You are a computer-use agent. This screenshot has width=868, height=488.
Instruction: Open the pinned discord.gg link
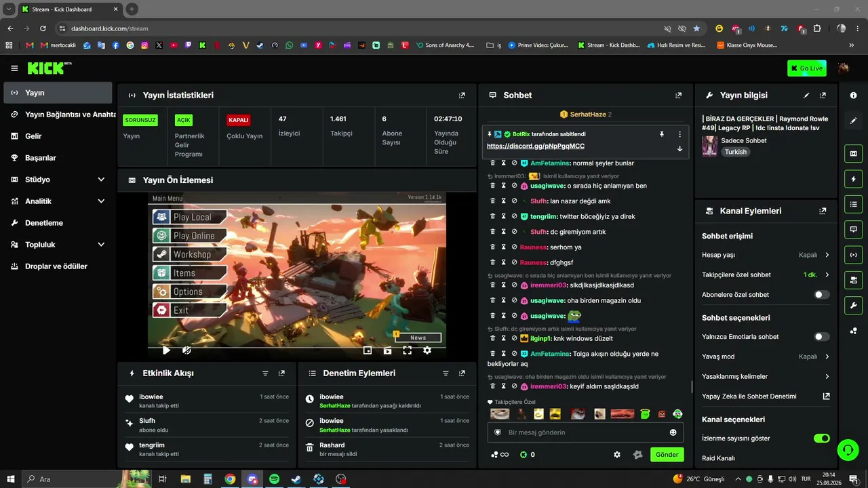pos(536,146)
